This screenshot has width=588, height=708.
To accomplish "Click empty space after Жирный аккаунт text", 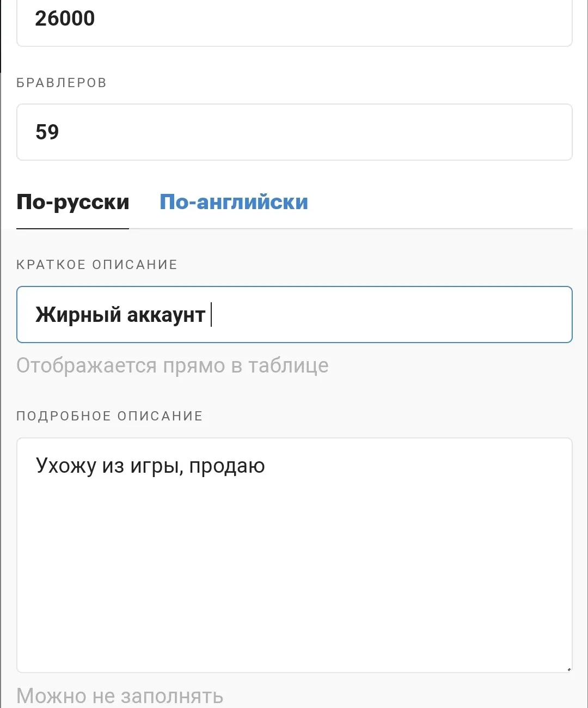I will (392, 315).
